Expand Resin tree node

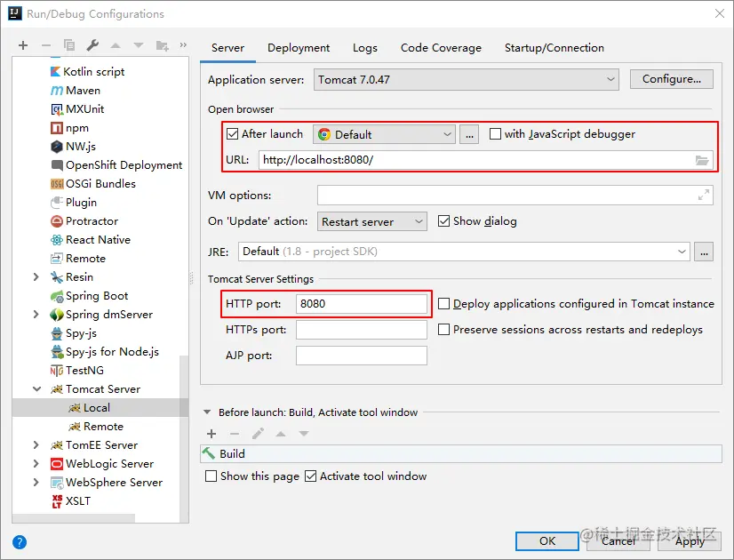[36, 277]
